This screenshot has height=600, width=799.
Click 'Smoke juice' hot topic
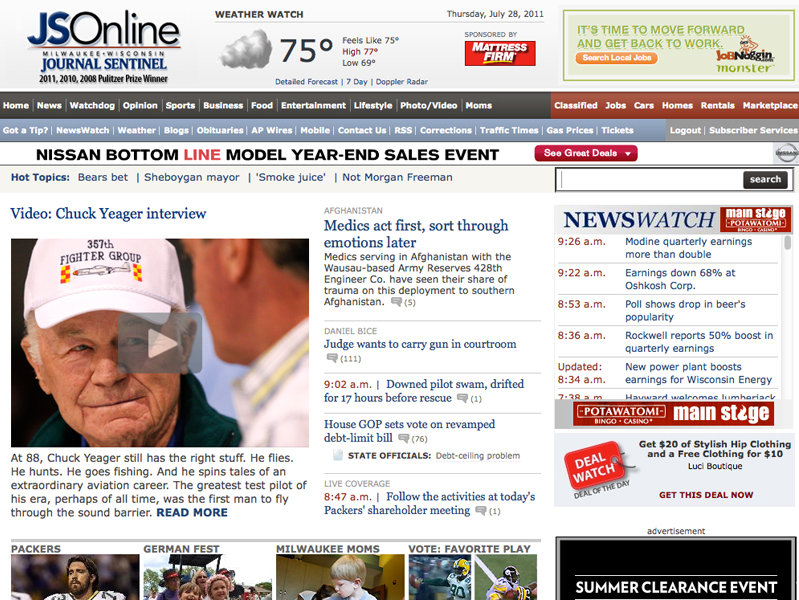(291, 177)
